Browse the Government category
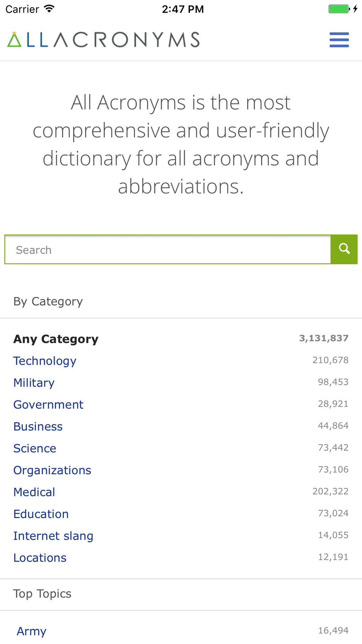 point(48,404)
